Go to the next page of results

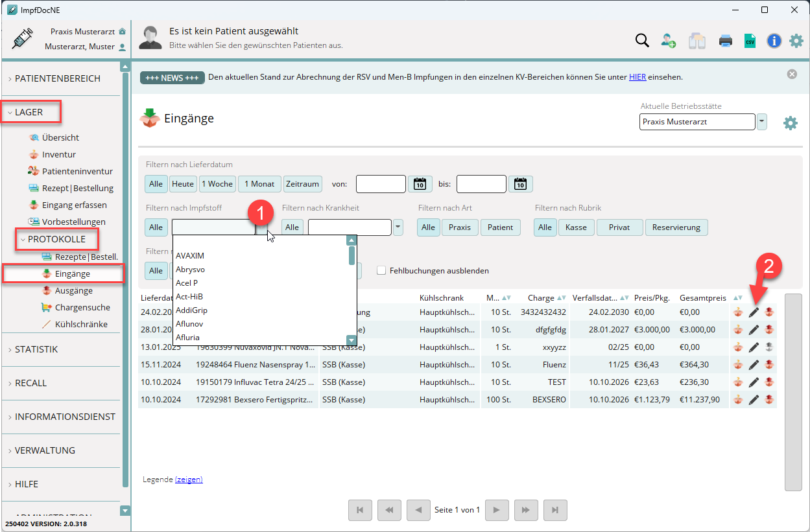[497, 510]
